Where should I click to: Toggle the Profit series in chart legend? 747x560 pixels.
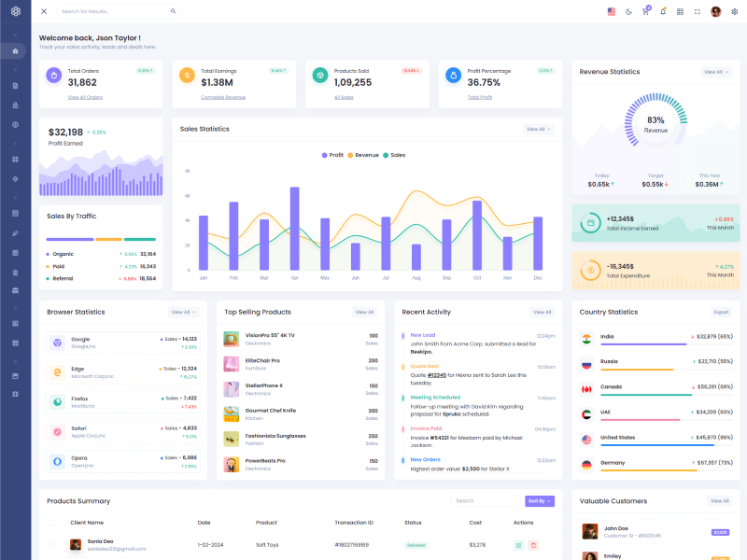coord(332,155)
